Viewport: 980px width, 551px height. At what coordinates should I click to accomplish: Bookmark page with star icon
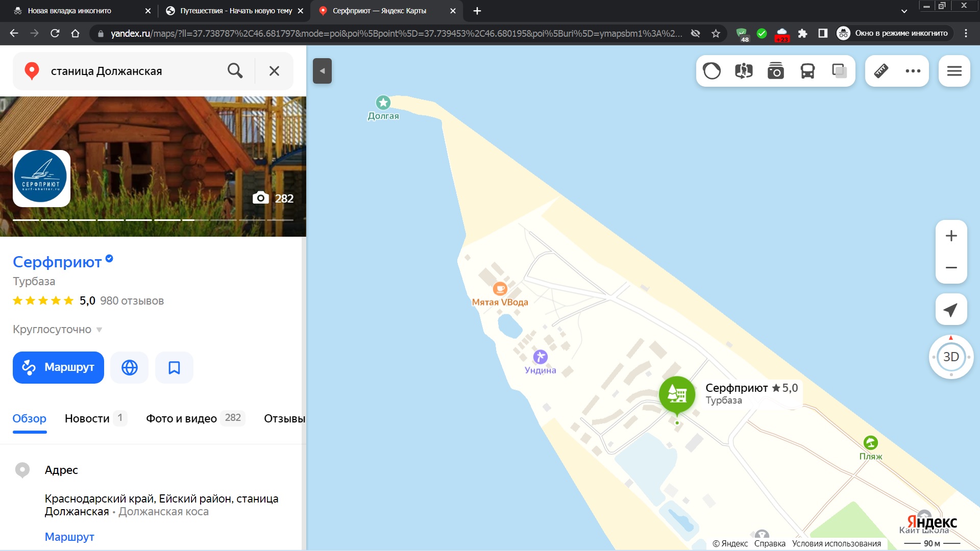point(716,33)
